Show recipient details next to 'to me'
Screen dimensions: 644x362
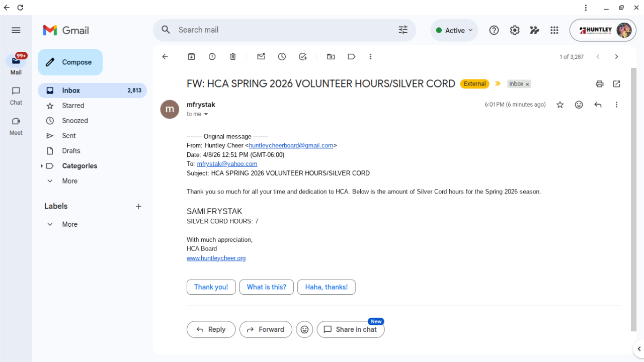coord(206,114)
